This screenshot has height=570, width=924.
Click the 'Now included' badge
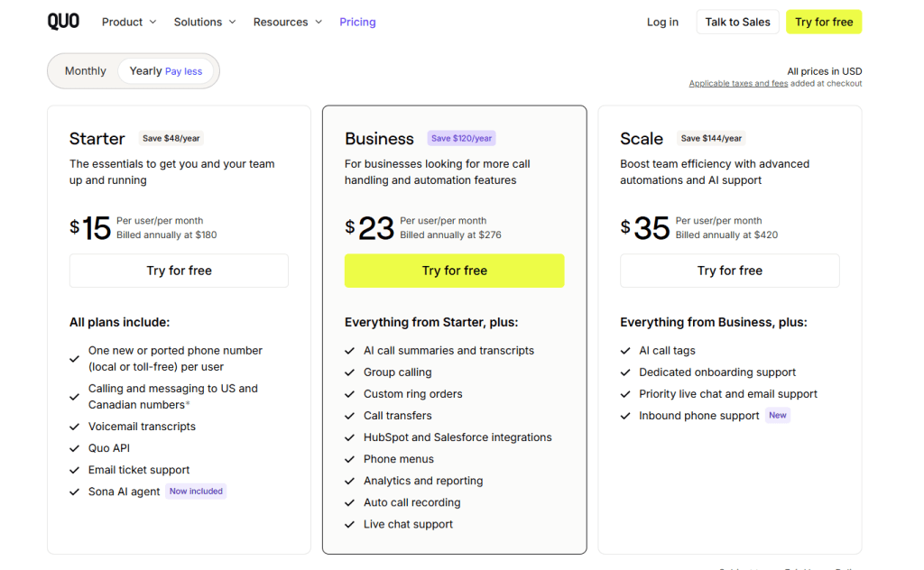point(196,492)
